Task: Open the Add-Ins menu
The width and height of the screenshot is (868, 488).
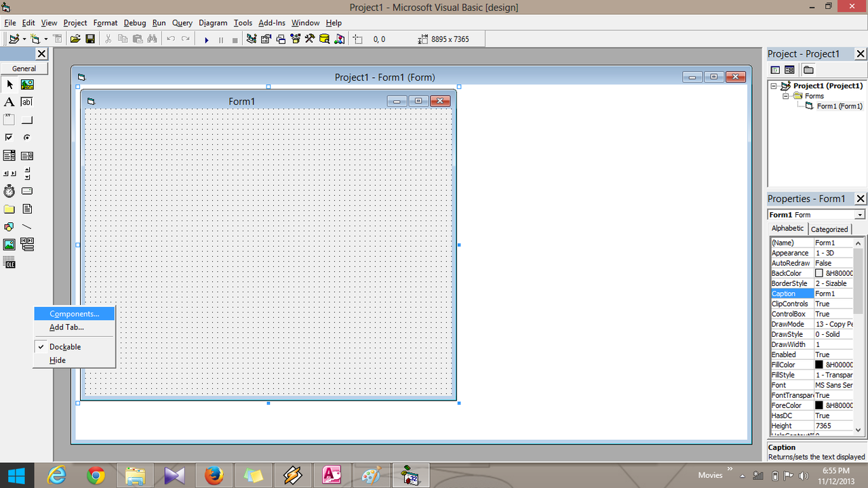Action: coord(272,23)
